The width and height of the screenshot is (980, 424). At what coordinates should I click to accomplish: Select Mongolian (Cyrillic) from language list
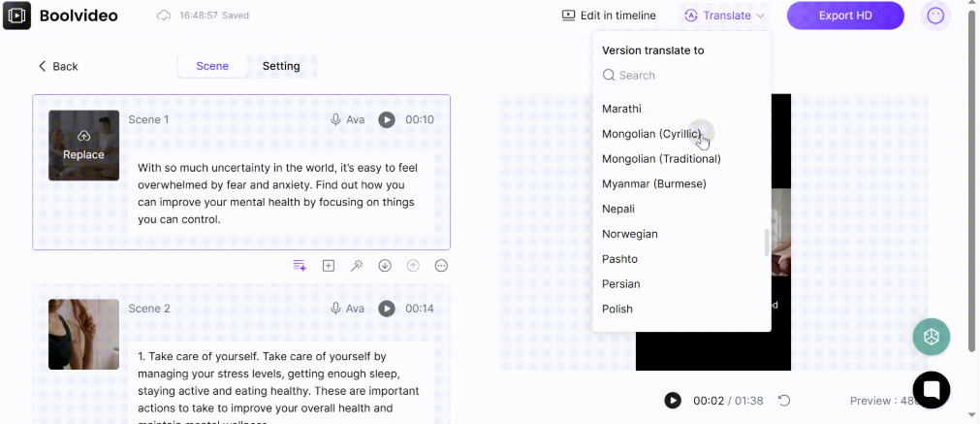click(651, 134)
